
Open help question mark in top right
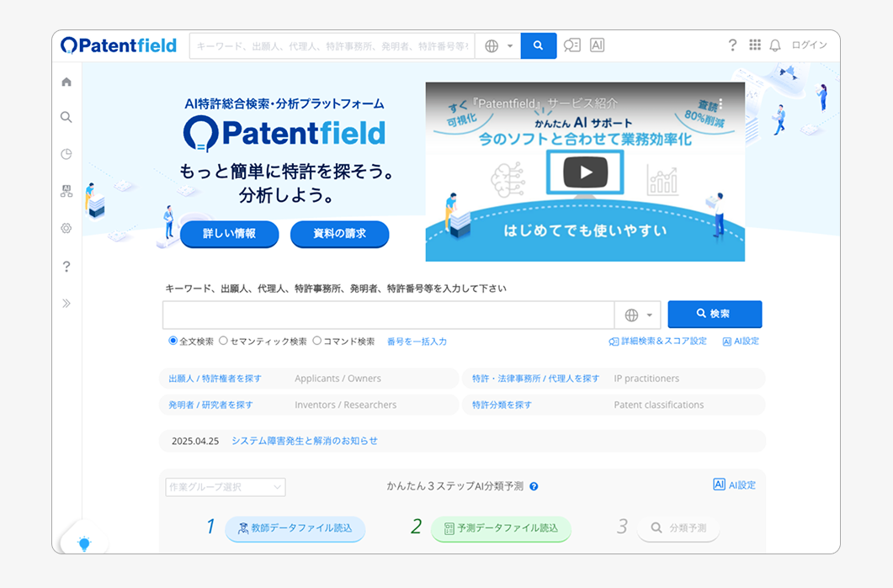(732, 45)
